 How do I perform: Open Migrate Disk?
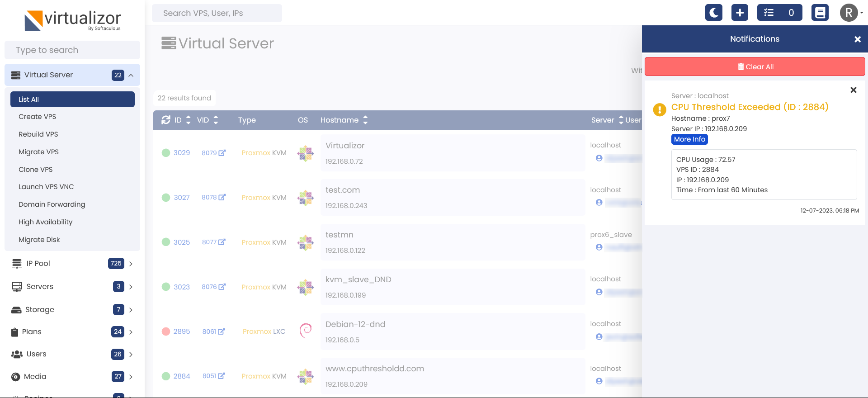click(39, 240)
